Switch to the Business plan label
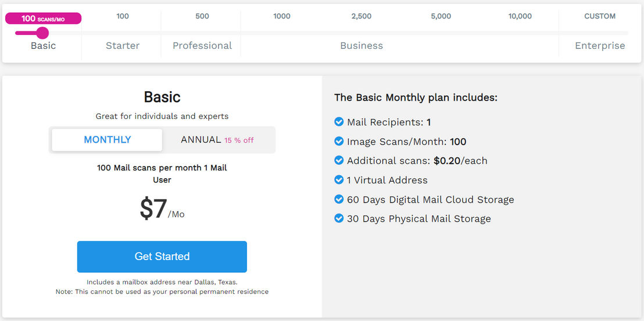The height and width of the screenshot is (321, 644). click(362, 45)
